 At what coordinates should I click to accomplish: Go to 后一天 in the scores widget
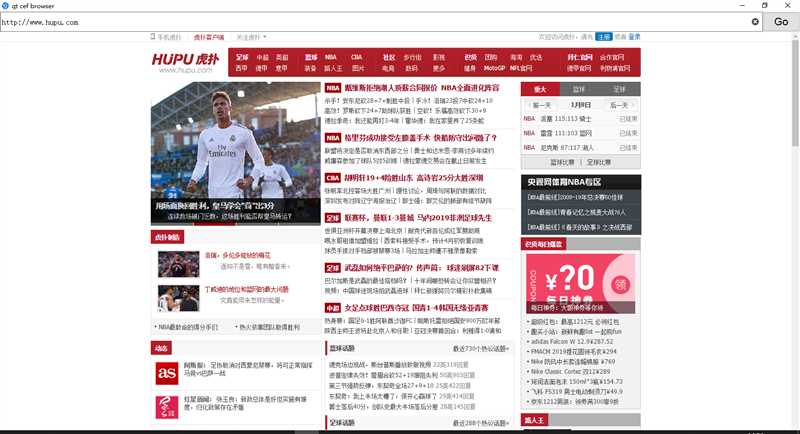619,105
